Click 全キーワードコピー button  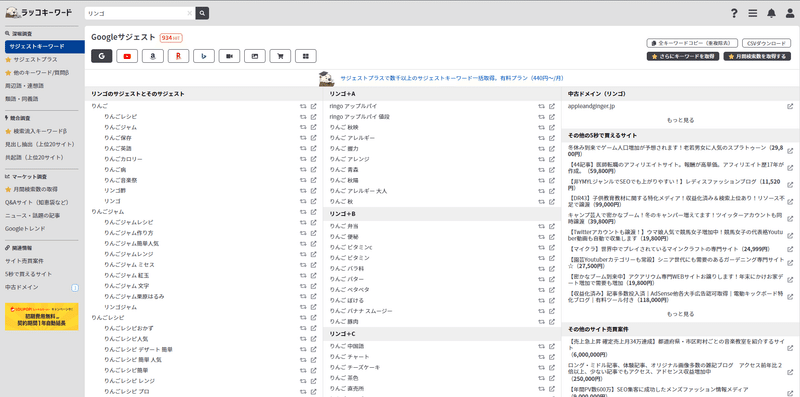(x=692, y=43)
